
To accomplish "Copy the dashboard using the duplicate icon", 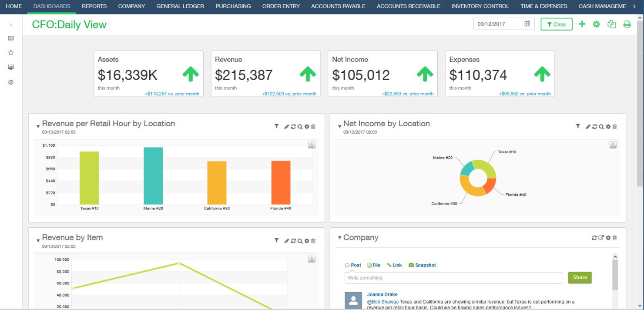I will (611, 24).
